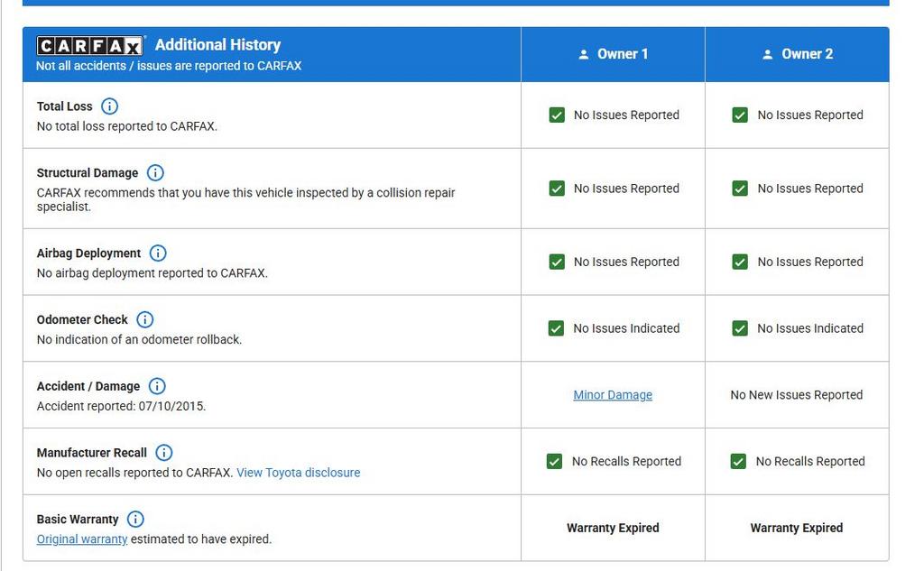Click the Owner 2 person icon
Screen dimensions: 924x571
click(x=767, y=54)
